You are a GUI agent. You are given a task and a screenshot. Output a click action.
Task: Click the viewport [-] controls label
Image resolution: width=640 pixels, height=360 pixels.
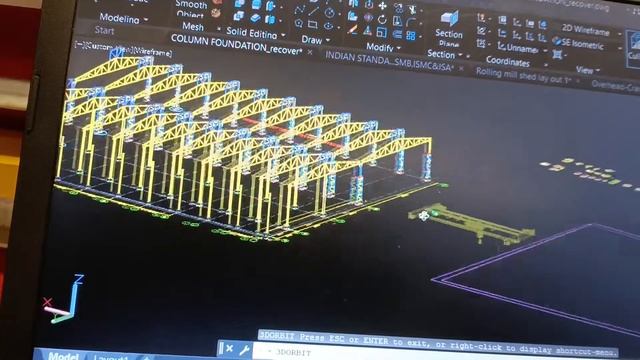pos(79,45)
